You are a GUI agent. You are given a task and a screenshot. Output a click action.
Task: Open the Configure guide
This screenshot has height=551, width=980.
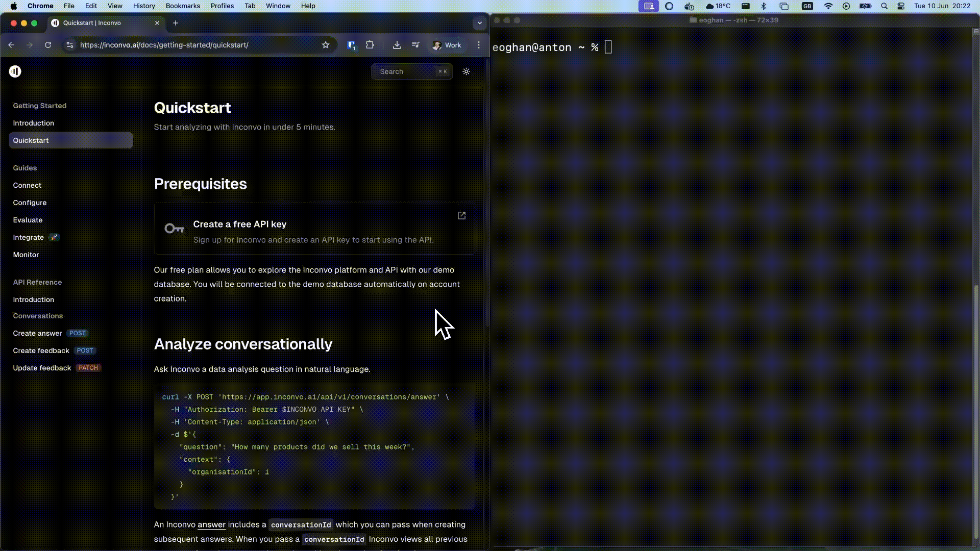[30, 203]
